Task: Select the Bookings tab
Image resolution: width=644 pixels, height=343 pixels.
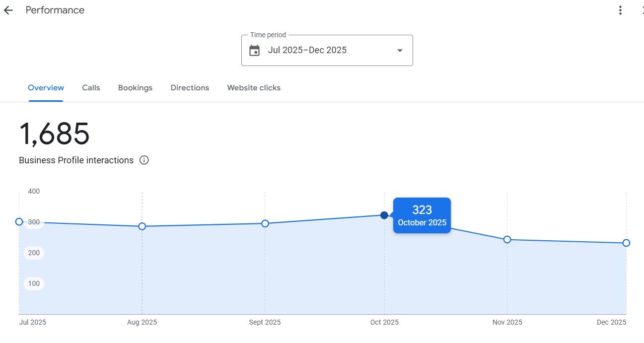Action: click(135, 88)
